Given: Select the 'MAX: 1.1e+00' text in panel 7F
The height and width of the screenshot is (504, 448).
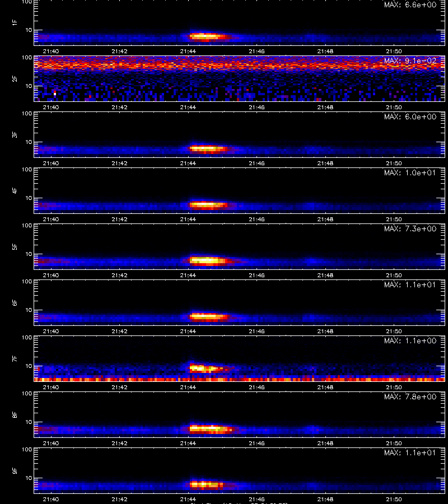Looking at the screenshot, I should coord(410,340).
